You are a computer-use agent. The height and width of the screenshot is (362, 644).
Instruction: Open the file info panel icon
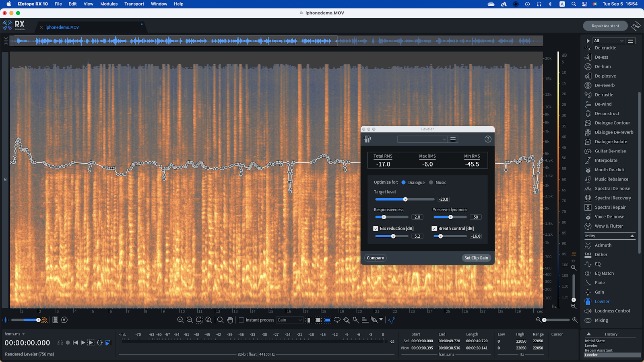pyautogui.click(x=55, y=320)
